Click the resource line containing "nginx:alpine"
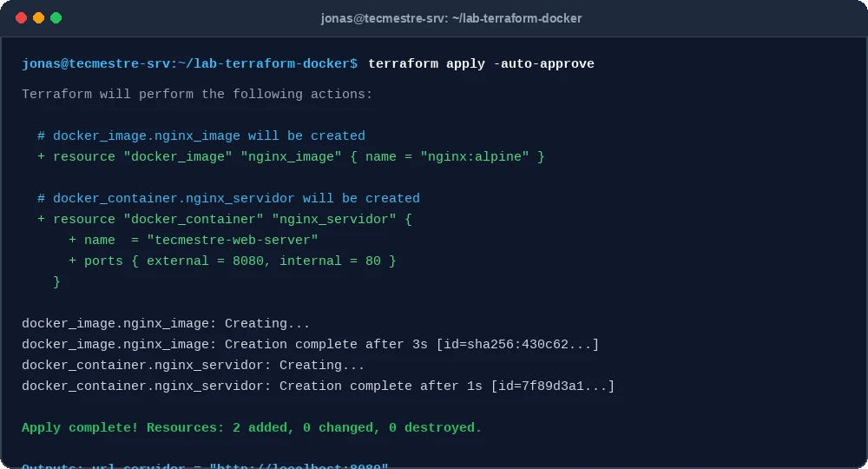Screen dimensions: 868x469 (x=291, y=156)
